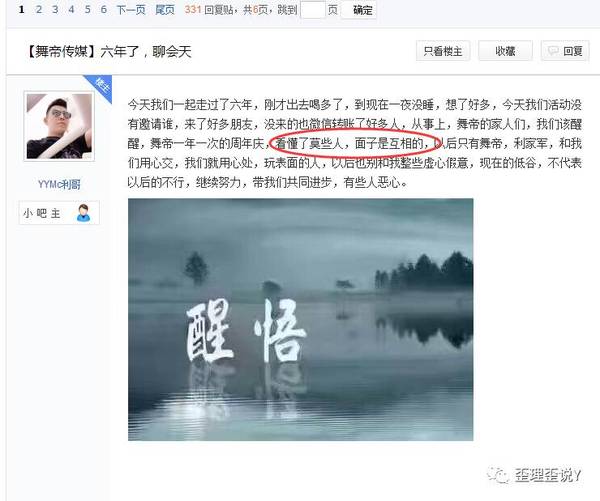Open YYMc利哥 username link
This screenshot has width=600, height=501.
(59, 184)
